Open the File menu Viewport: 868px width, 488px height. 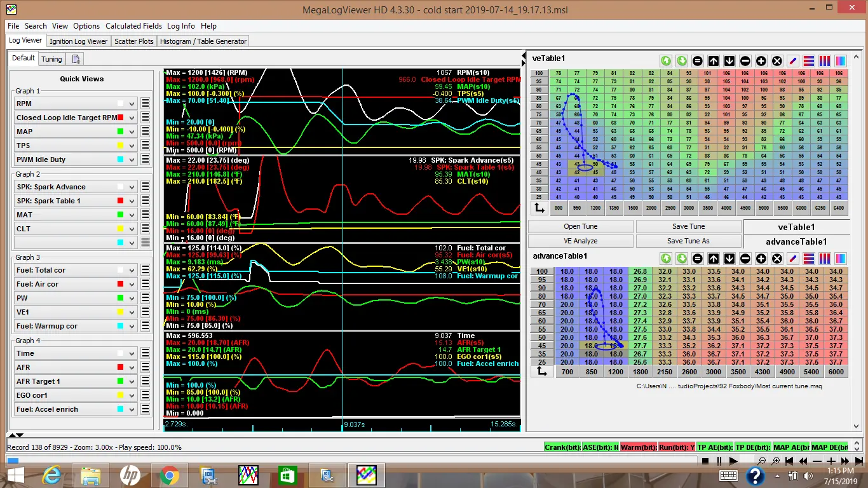pos(13,26)
